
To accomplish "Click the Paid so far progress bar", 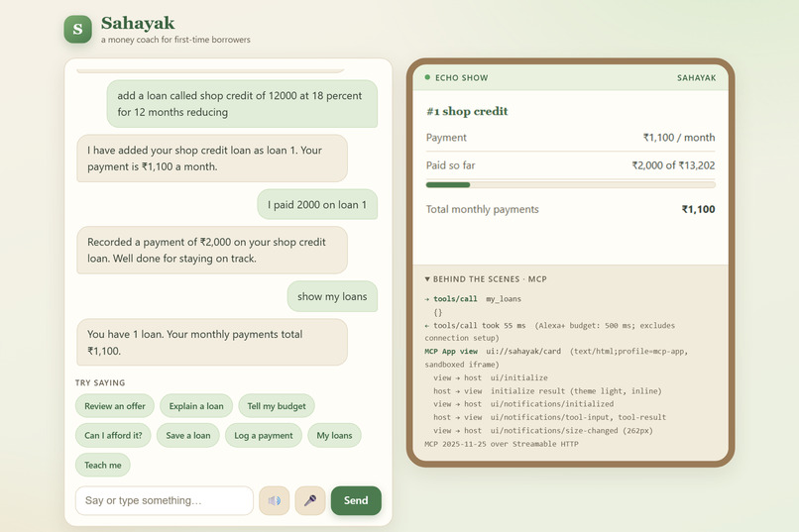I will click(570, 185).
